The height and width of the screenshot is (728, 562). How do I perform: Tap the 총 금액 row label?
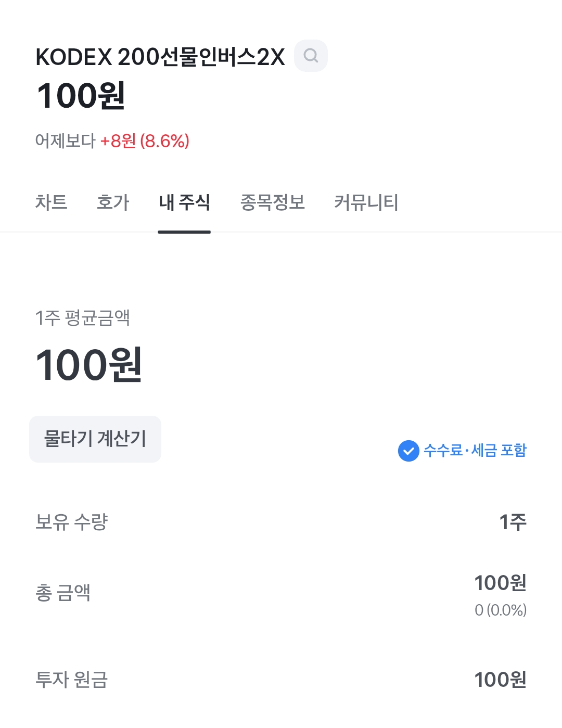click(x=62, y=593)
